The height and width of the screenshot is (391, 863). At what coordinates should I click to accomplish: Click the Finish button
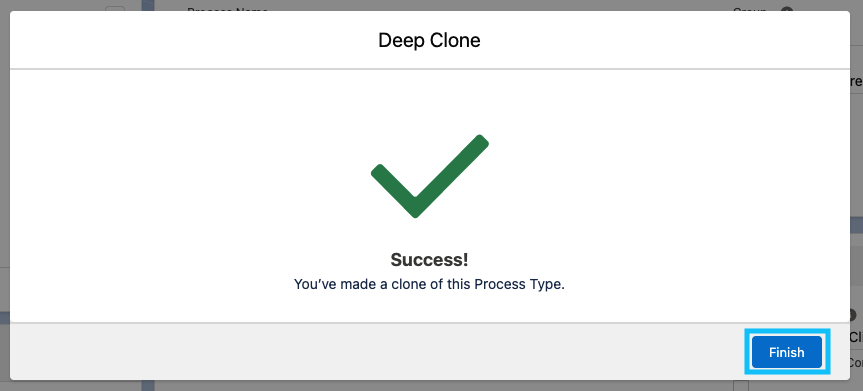[x=786, y=352]
